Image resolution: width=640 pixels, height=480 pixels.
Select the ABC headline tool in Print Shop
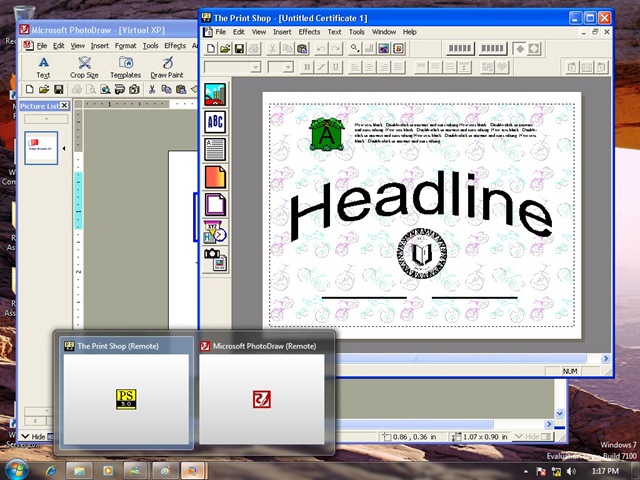tap(215, 122)
